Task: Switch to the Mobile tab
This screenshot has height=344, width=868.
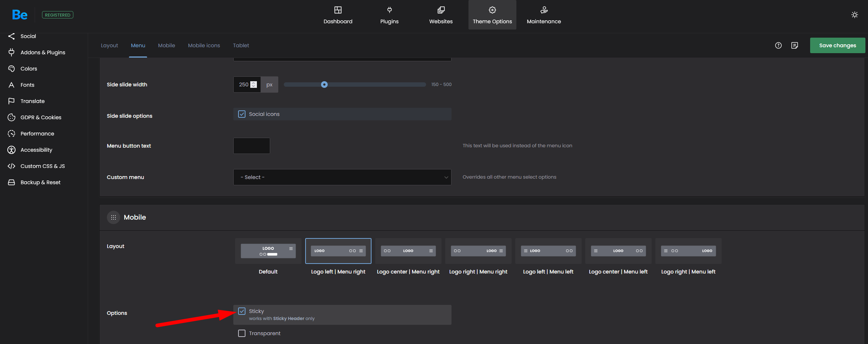Action: click(167, 45)
